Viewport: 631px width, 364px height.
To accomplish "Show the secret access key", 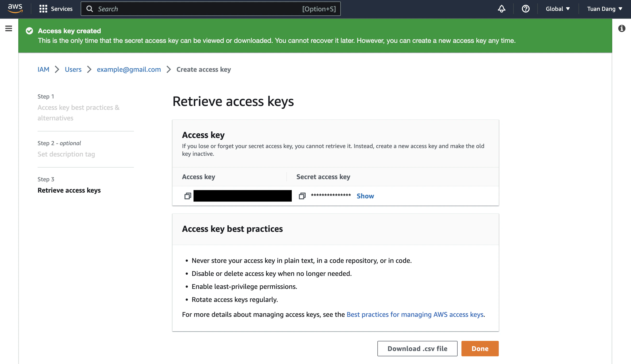I will click(365, 196).
